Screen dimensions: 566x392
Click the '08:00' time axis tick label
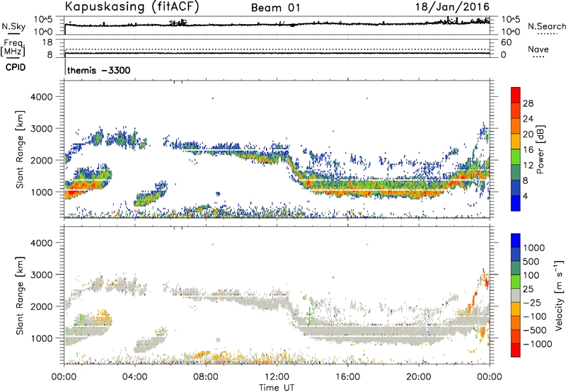click(206, 377)
